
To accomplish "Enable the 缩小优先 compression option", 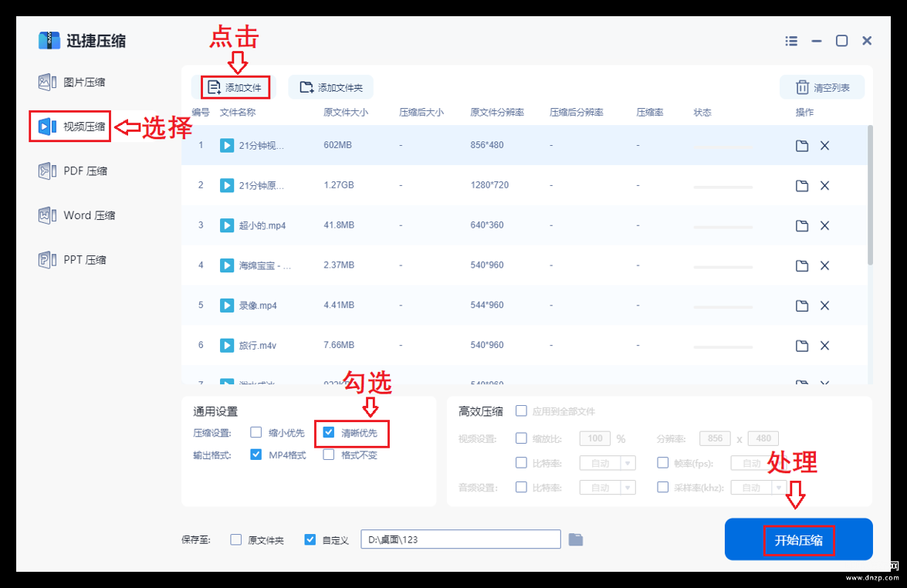I will [256, 432].
